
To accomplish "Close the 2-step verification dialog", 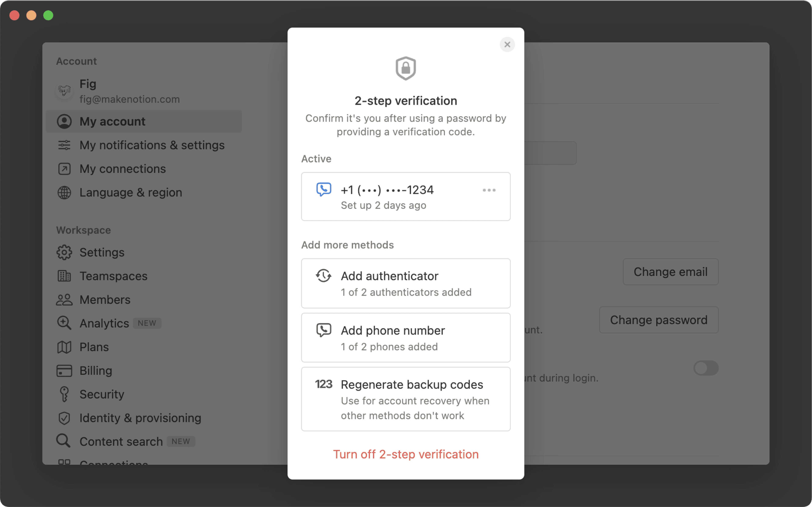I will pos(507,44).
